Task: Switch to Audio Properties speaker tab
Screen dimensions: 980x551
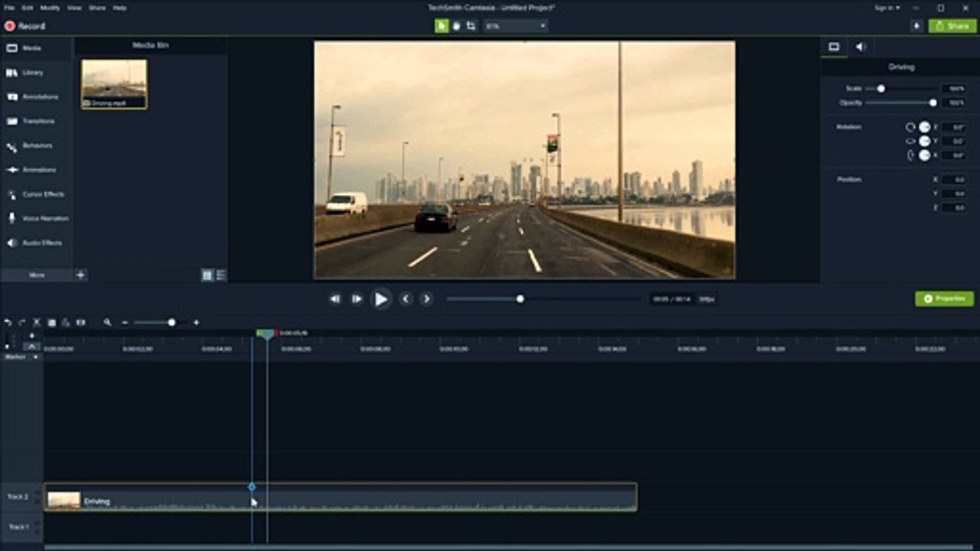Action: [861, 47]
